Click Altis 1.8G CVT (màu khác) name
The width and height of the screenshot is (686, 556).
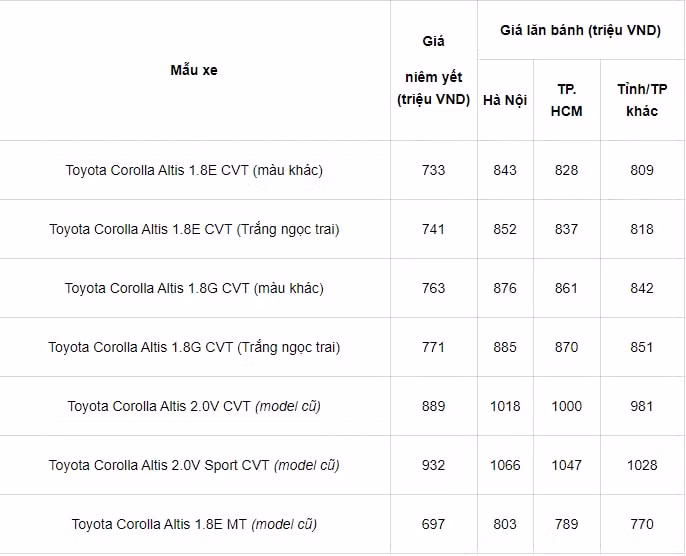[194, 288]
